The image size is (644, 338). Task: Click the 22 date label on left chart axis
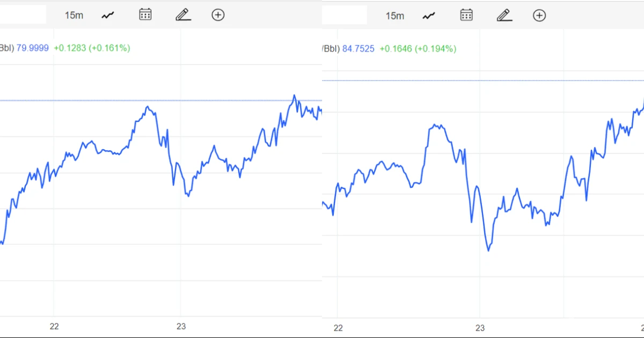(54, 326)
